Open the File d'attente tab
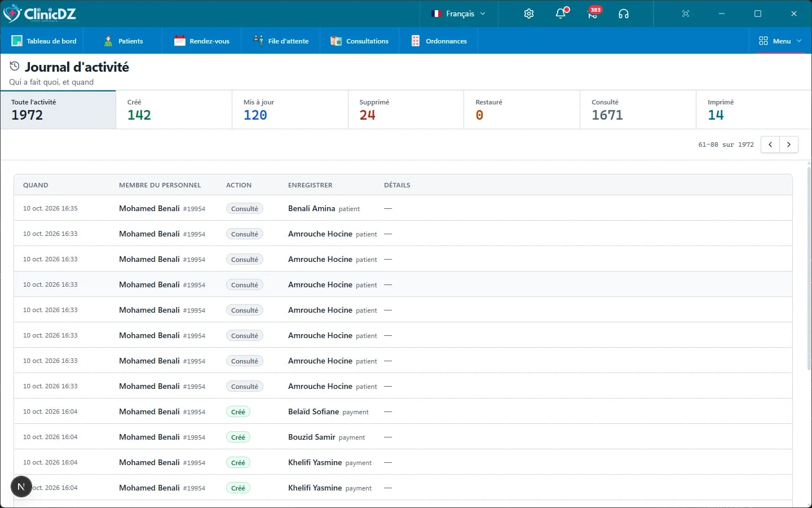This screenshot has height=508, width=812. [281, 41]
